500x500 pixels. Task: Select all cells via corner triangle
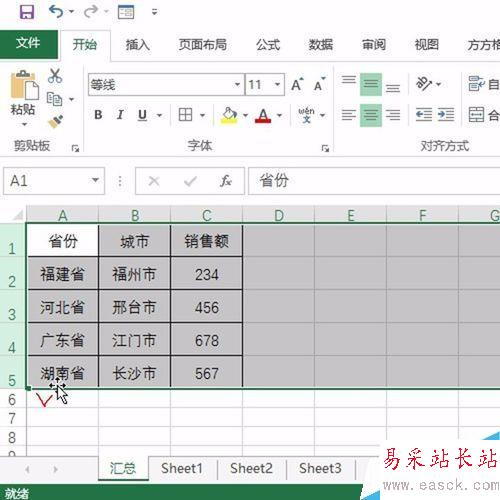(x=17, y=215)
